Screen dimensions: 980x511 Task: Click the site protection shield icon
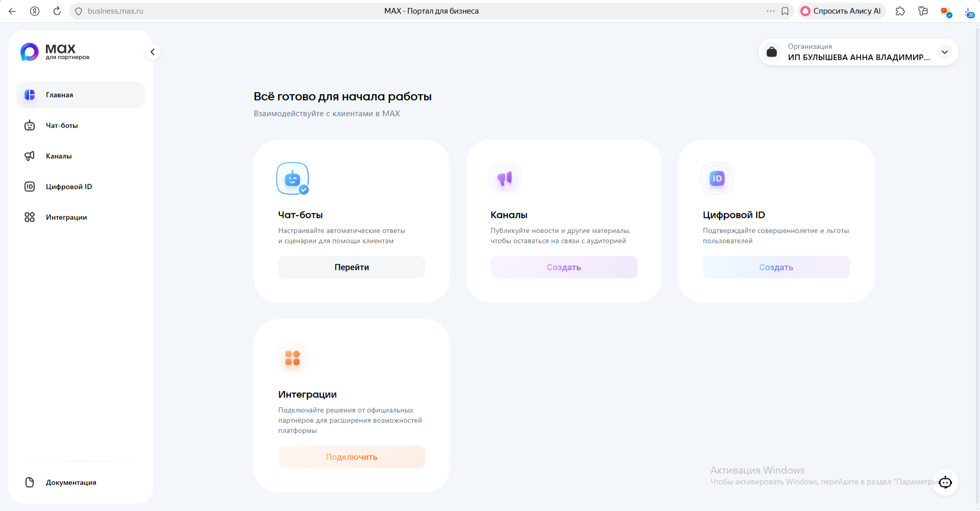[79, 11]
